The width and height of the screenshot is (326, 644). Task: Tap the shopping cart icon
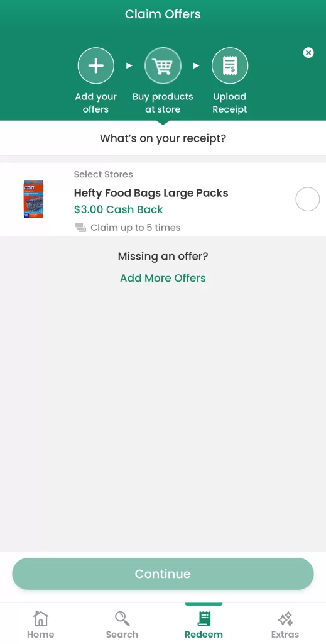pos(163,65)
